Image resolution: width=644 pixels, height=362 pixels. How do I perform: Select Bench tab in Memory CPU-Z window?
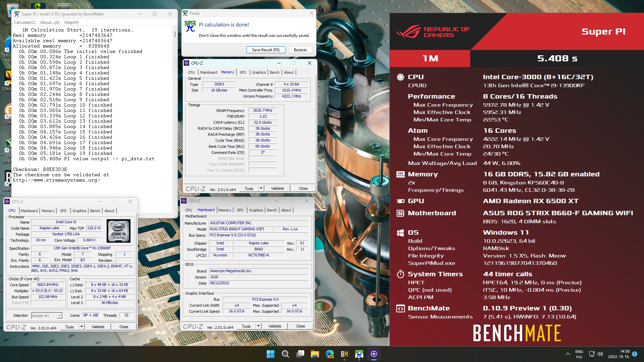coord(274,72)
